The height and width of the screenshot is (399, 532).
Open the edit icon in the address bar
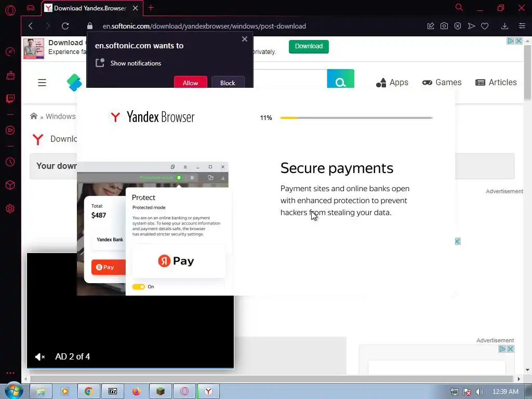coord(431,26)
